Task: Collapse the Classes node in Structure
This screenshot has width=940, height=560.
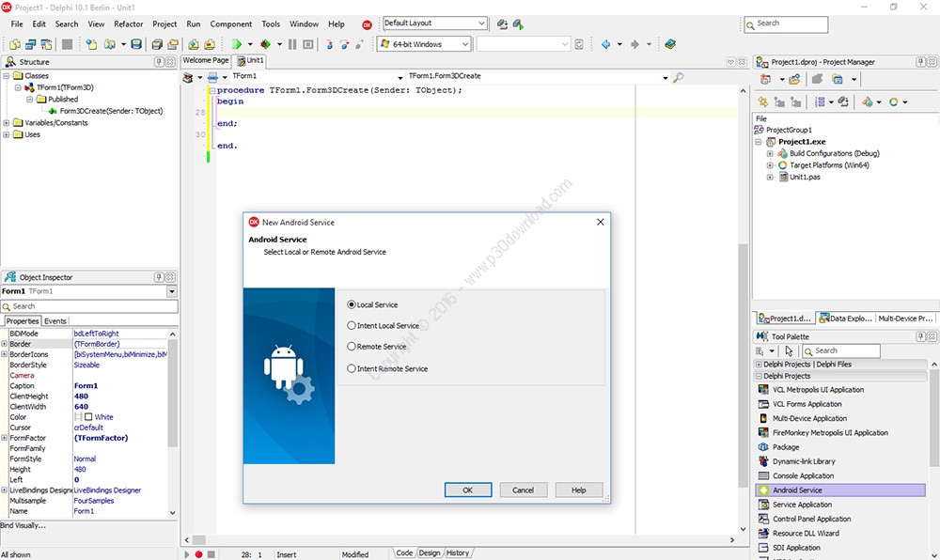Action: click(6, 76)
